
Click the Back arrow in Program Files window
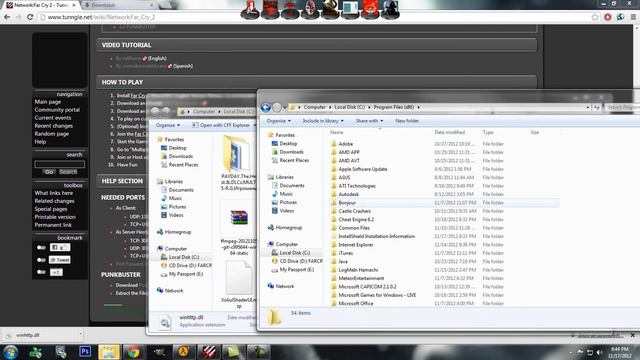[265, 107]
